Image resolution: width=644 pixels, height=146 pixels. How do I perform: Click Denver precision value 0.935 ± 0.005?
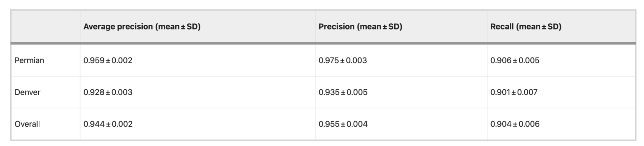point(343,92)
